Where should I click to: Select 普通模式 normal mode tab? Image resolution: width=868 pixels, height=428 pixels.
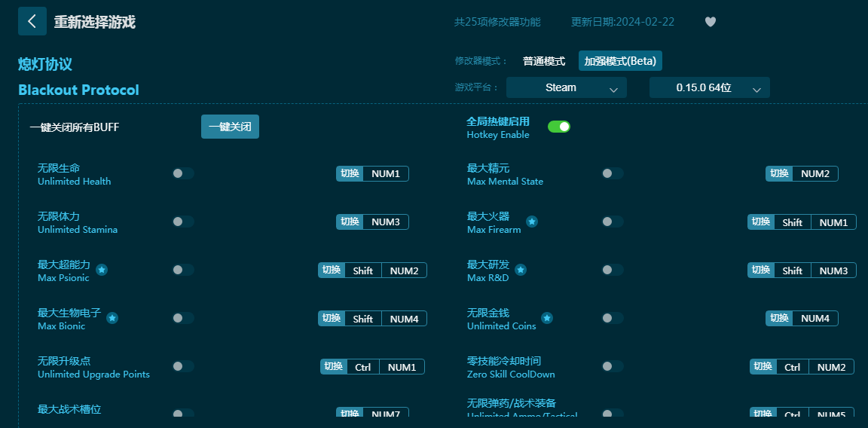click(x=543, y=61)
